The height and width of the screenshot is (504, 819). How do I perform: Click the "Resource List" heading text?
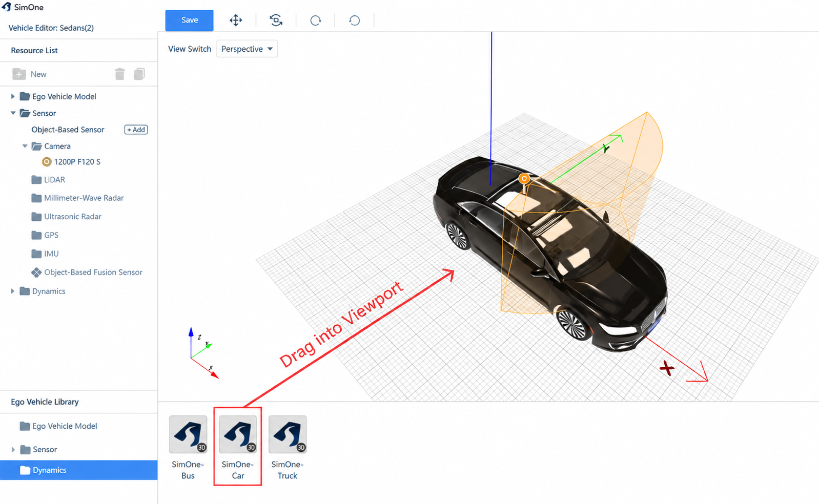(x=34, y=50)
